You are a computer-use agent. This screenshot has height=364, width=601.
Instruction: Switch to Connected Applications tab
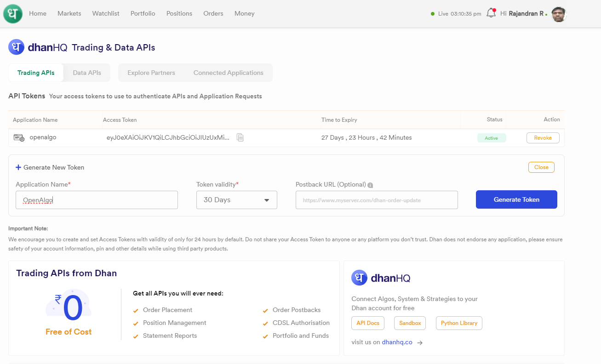(229, 73)
